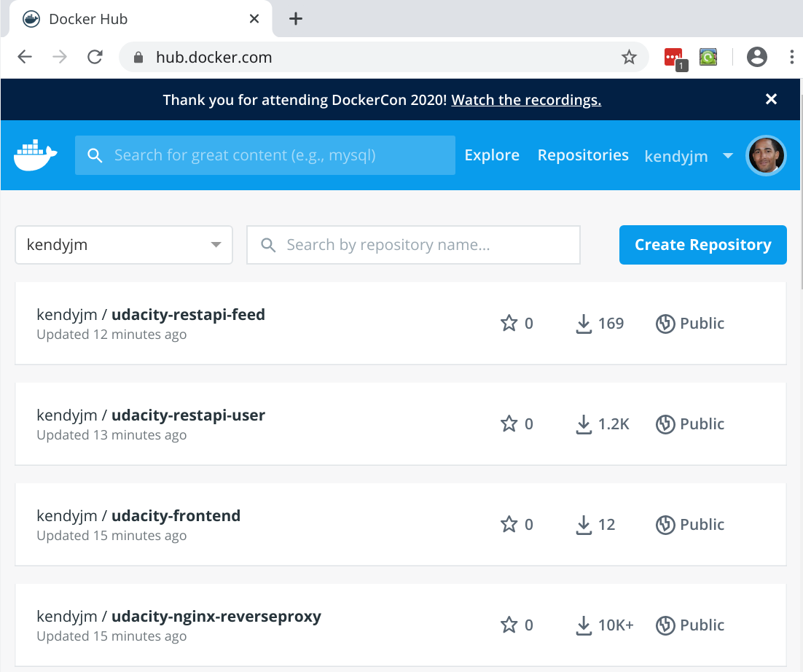Screen dimensions: 803x672
Task: Click the magnifier in the top search bar
Action: click(x=95, y=155)
